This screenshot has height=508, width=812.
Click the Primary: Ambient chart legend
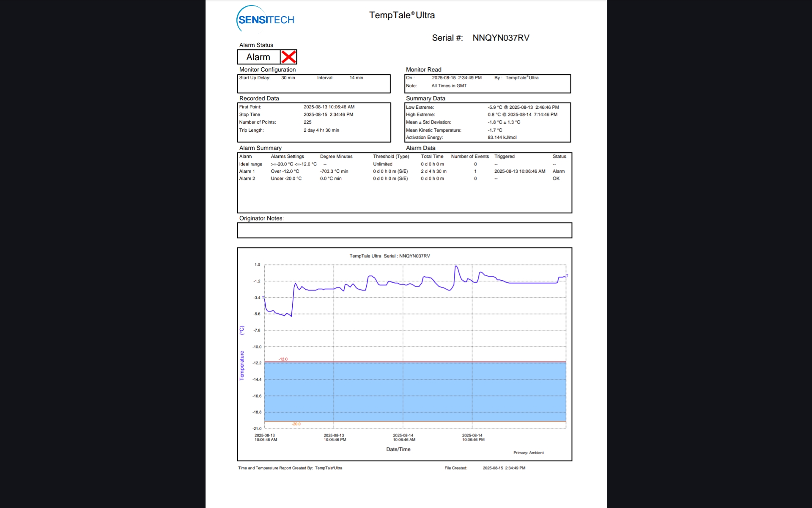pos(528,453)
